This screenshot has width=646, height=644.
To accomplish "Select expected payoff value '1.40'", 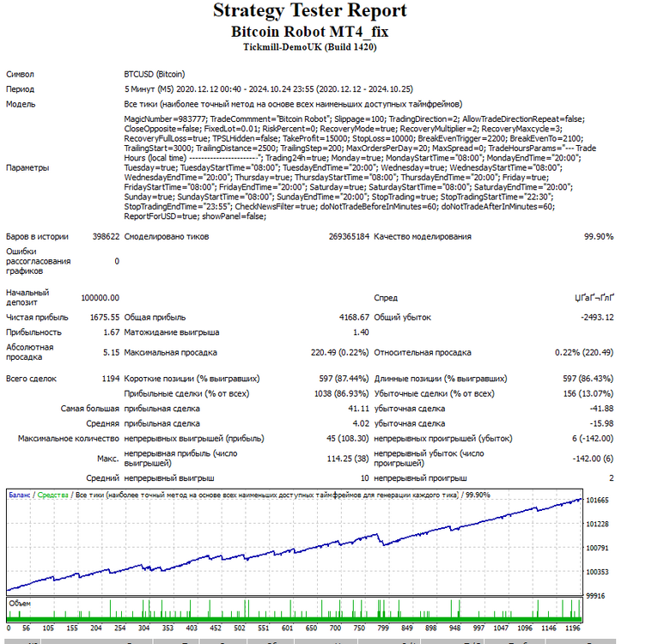I will point(361,332).
